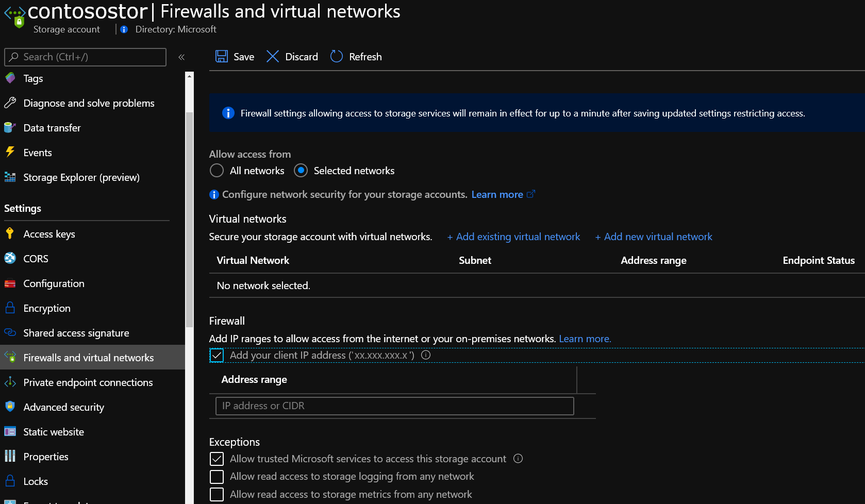865x504 pixels.
Task: Focus the Search (Ctrl+/) box
Action: [x=85, y=57]
